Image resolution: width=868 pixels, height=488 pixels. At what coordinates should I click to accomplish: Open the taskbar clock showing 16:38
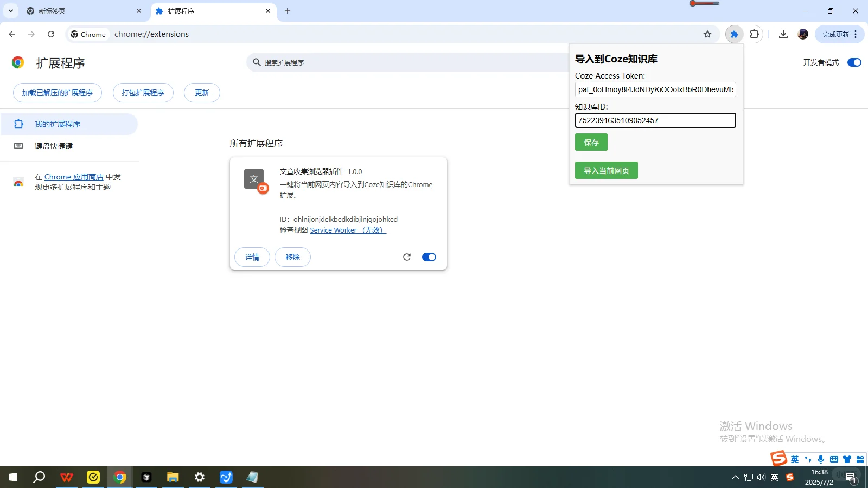tap(819, 477)
